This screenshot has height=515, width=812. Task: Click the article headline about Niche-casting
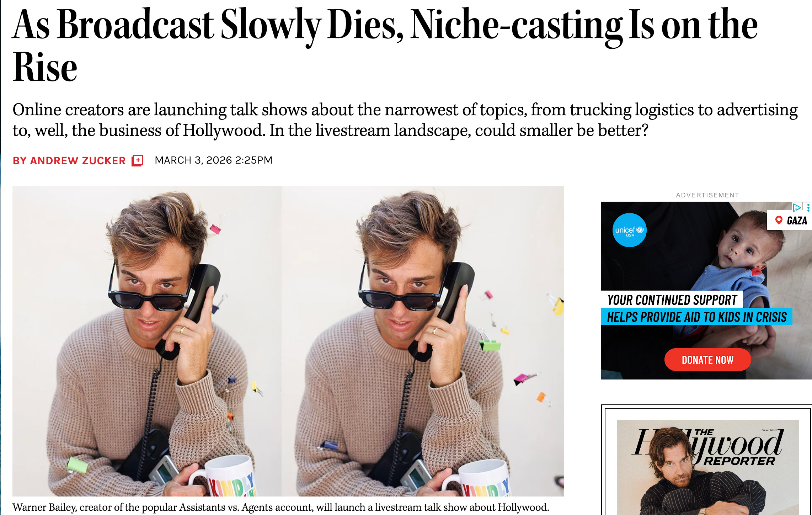pyautogui.click(x=385, y=44)
